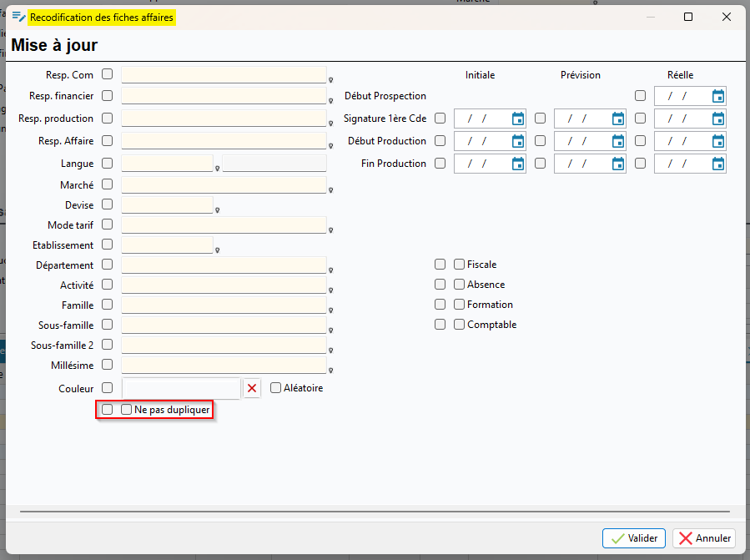Open calendar for Début Prospection Réelle date
The image size is (750, 560).
[718, 96]
